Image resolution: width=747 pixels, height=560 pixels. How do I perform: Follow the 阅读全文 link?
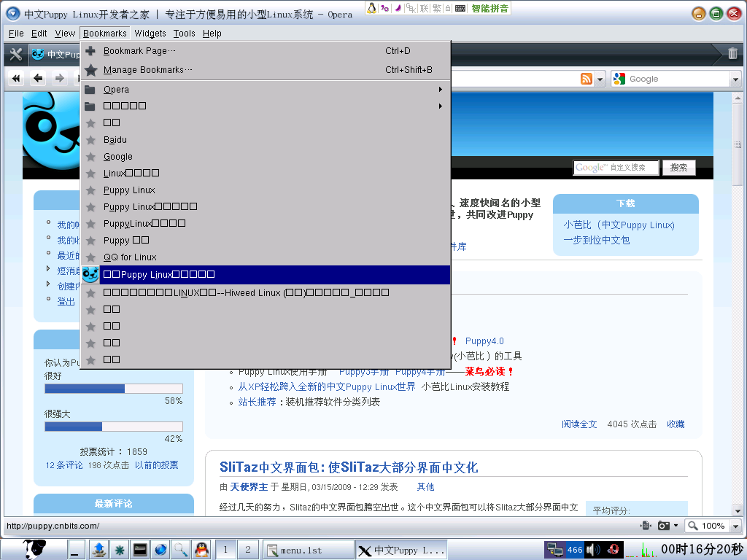point(578,424)
